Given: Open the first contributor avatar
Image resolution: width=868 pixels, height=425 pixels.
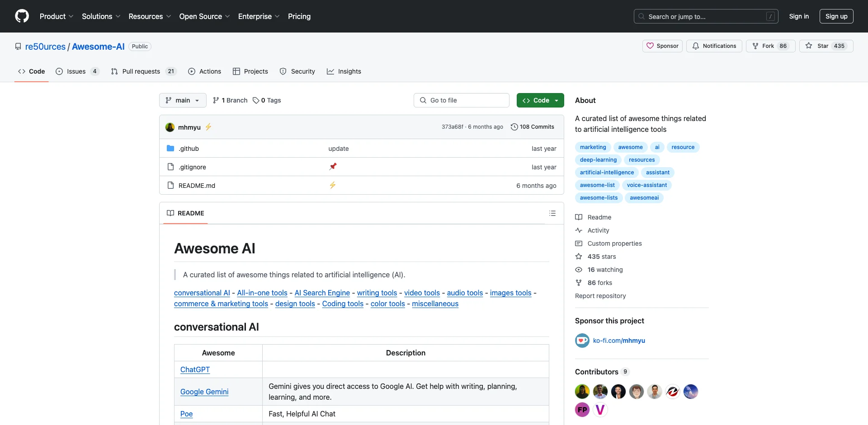Looking at the screenshot, I should click(x=582, y=392).
